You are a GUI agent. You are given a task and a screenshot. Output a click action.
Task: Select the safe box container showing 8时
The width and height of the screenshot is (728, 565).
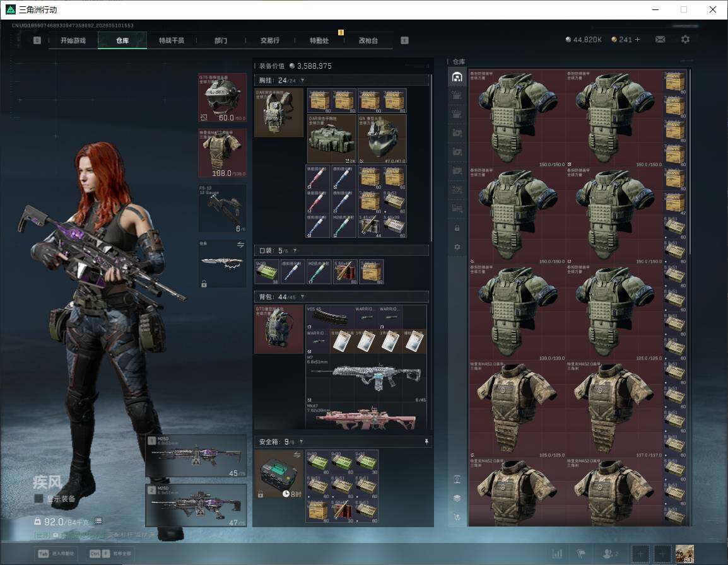279,474
